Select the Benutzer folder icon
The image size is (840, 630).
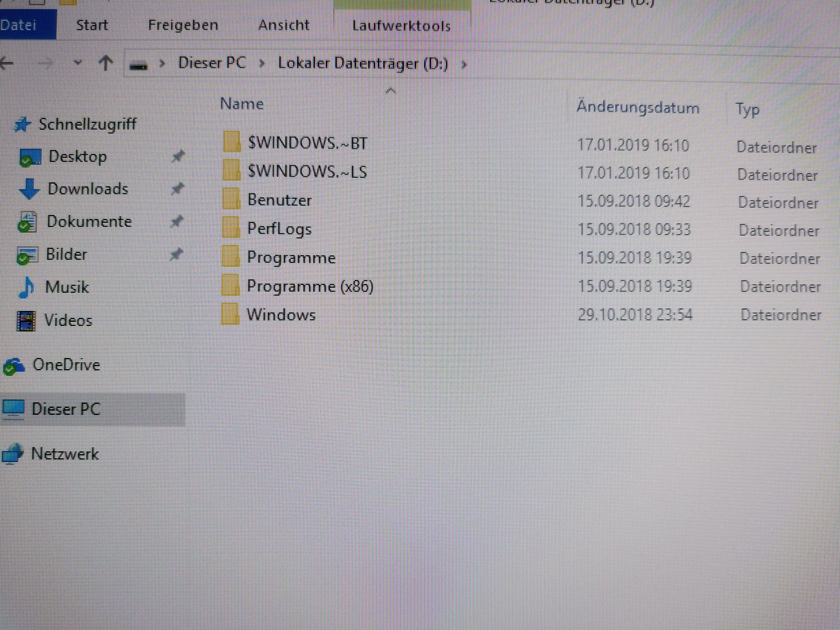pyautogui.click(x=231, y=198)
